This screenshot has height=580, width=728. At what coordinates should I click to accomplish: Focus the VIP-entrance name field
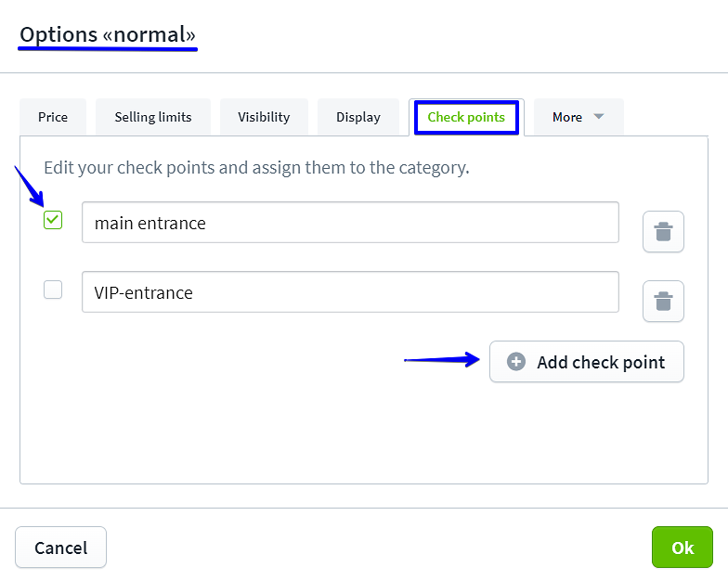(x=350, y=292)
